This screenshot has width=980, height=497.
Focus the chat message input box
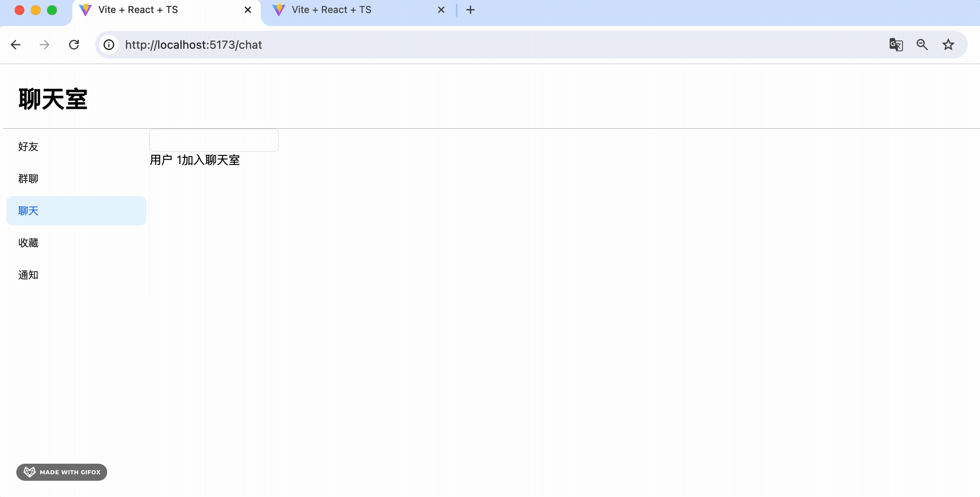coord(214,140)
